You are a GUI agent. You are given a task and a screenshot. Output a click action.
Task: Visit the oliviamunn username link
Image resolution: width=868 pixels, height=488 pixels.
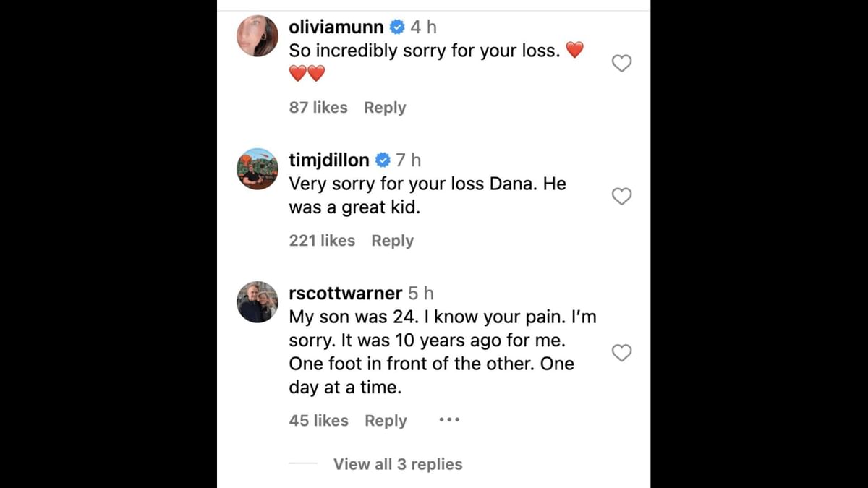tap(336, 27)
